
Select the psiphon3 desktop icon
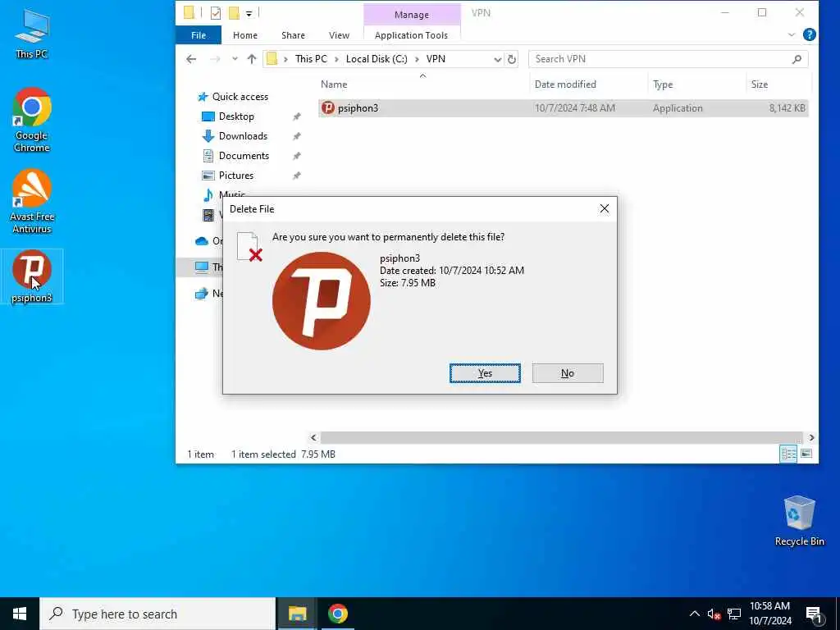[x=32, y=277]
